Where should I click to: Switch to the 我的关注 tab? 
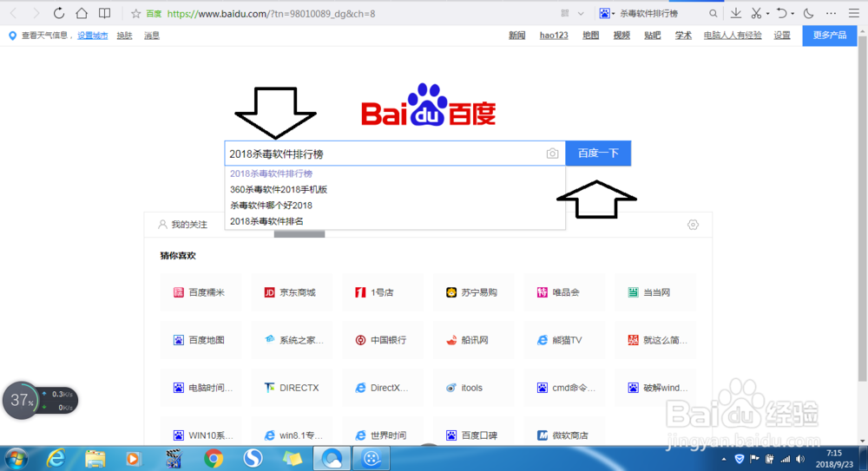point(182,224)
